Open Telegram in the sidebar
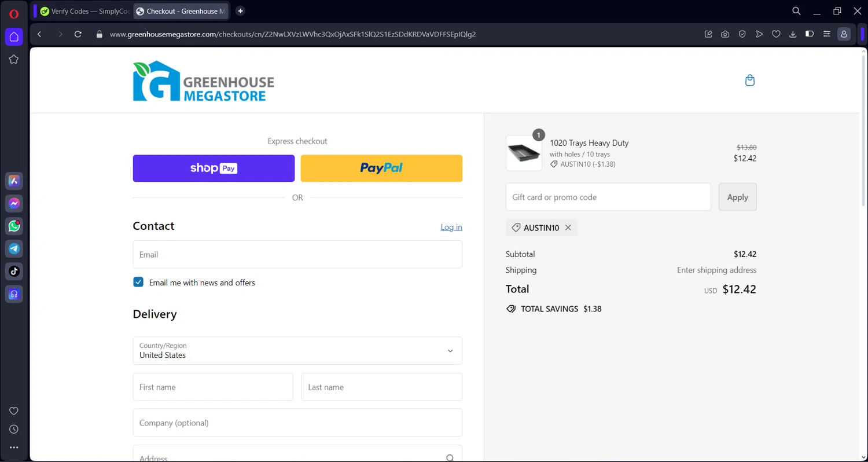868x462 pixels. 14,249
